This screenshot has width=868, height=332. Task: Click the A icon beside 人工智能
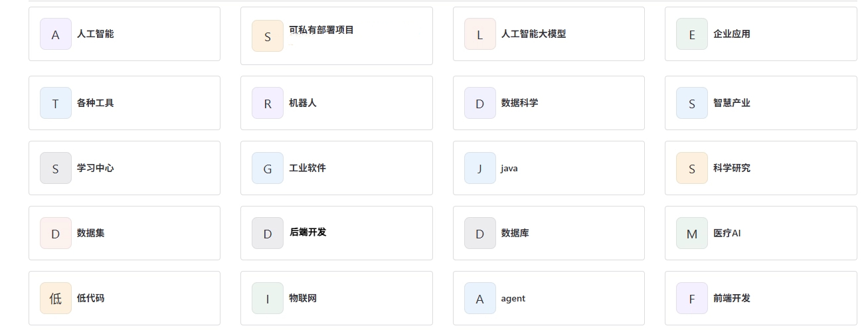point(56,34)
